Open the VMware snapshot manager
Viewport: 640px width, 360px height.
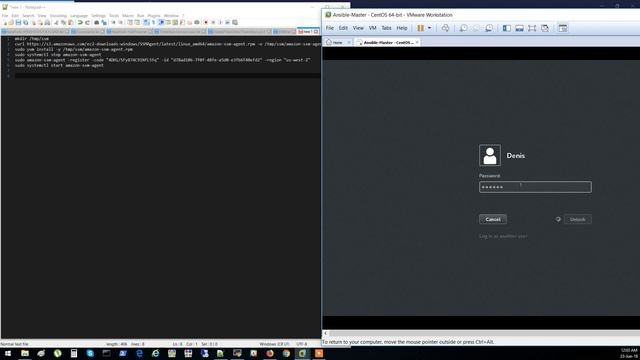click(x=489, y=28)
